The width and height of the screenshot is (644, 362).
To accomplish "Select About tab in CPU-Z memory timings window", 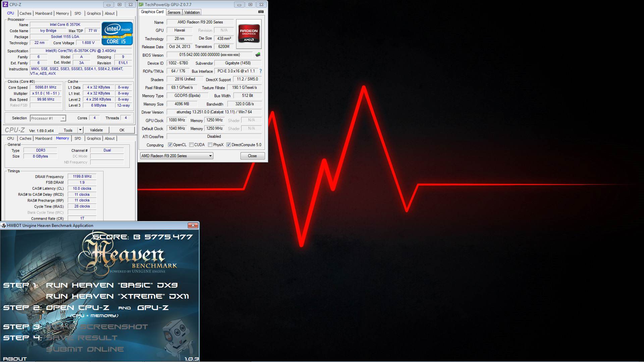I will pyautogui.click(x=110, y=138).
